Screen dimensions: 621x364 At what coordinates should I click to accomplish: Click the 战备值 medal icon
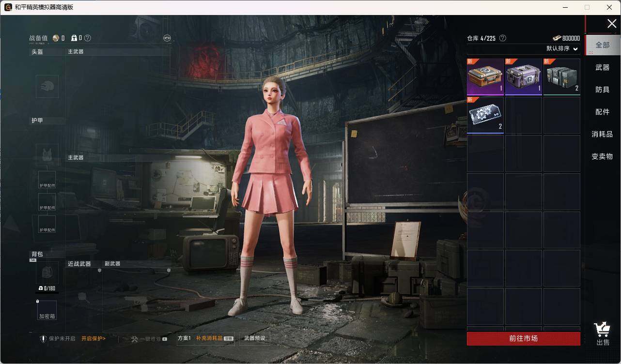coord(56,38)
